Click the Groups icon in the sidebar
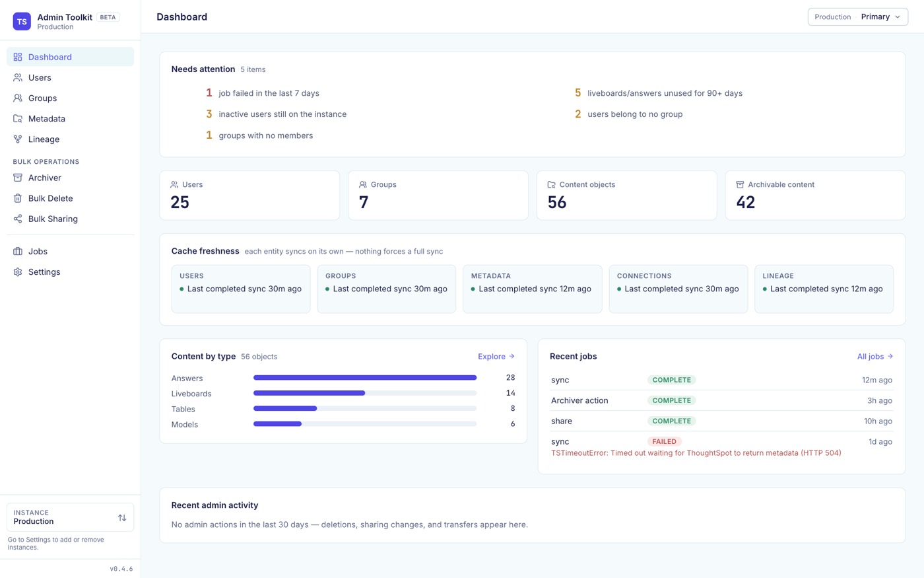Screen dimensions: 924x578 click(18, 98)
